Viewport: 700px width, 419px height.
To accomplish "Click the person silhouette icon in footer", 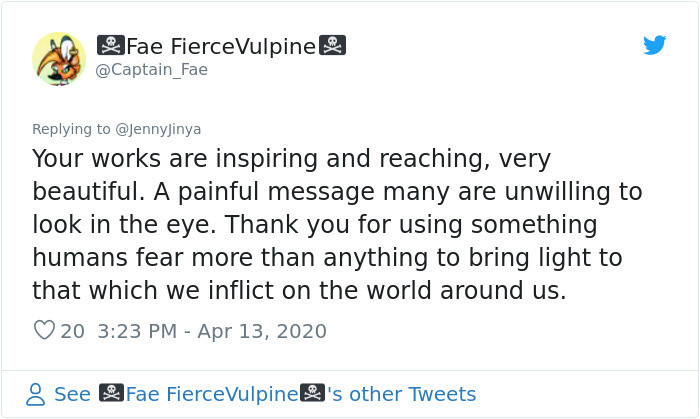I will (35, 394).
